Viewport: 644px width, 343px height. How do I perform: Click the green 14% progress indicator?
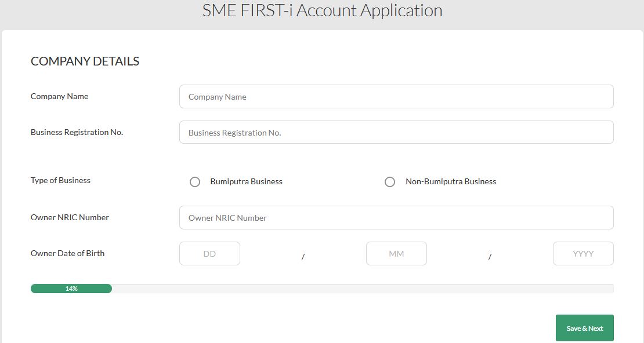point(71,289)
